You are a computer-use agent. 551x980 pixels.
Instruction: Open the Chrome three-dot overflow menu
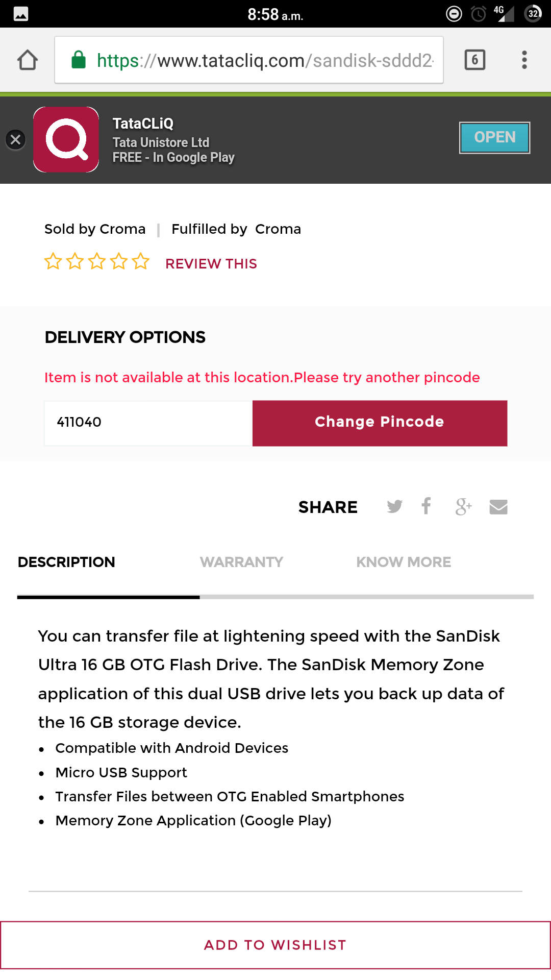(524, 60)
